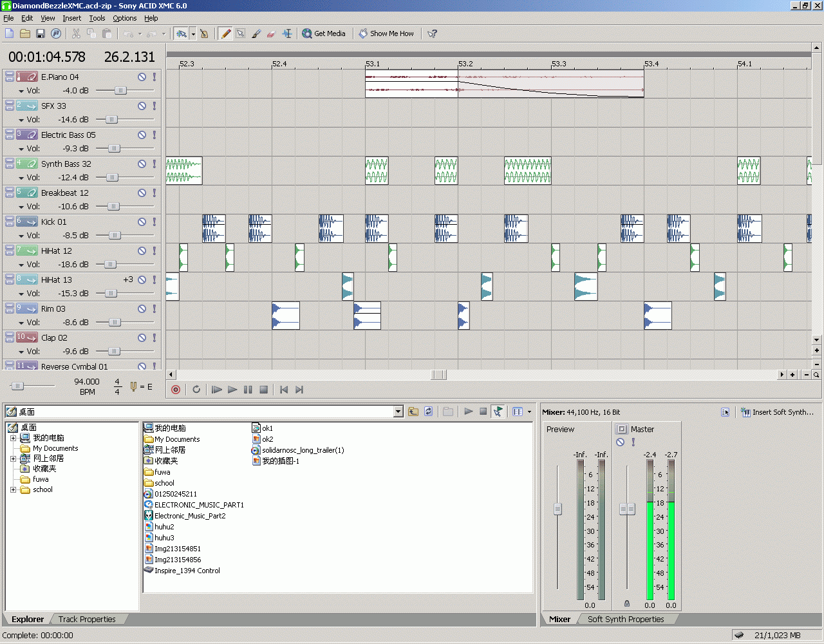Click the Publish icon next to Save
Screen dimensions: 824x644
(x=56, y=33)
